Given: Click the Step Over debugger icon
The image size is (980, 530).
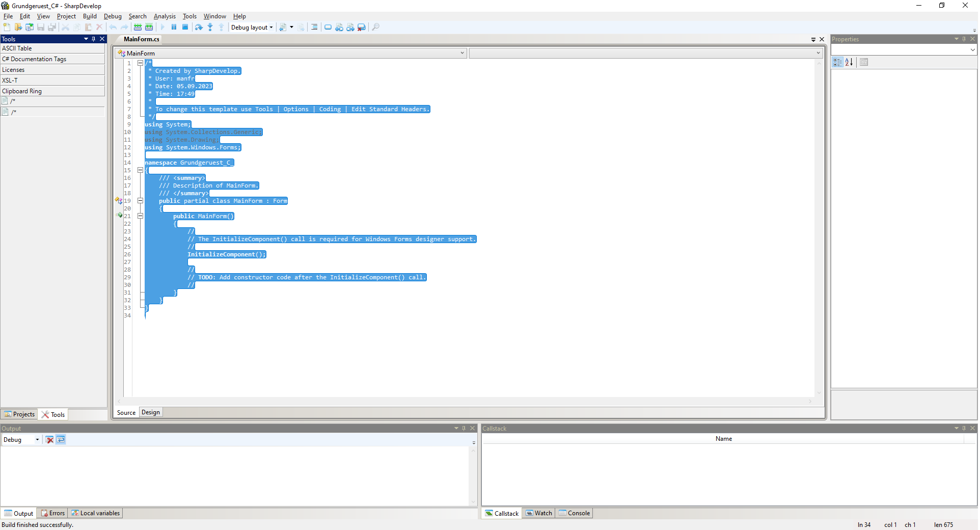Looking at the screenshot, I should pos(199,27).
